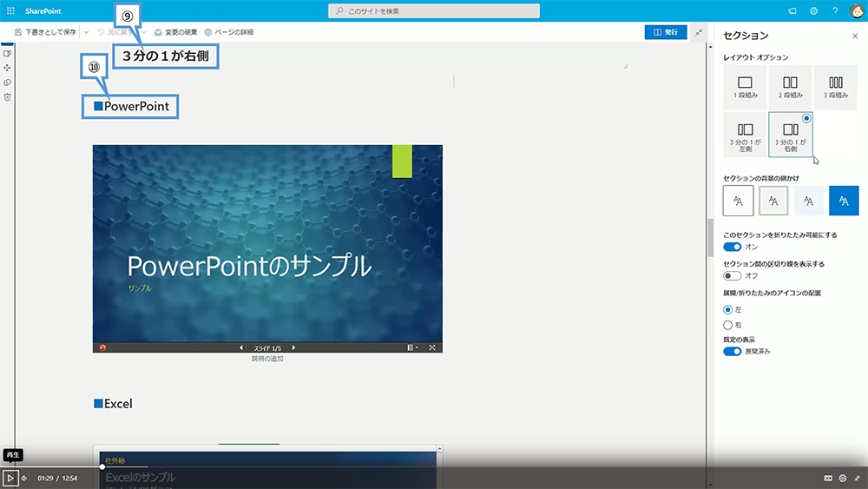The height and width of the screenshot is (489, 868).
Task: Click the video progress bar handle
Action: click(x=102, y=466)
